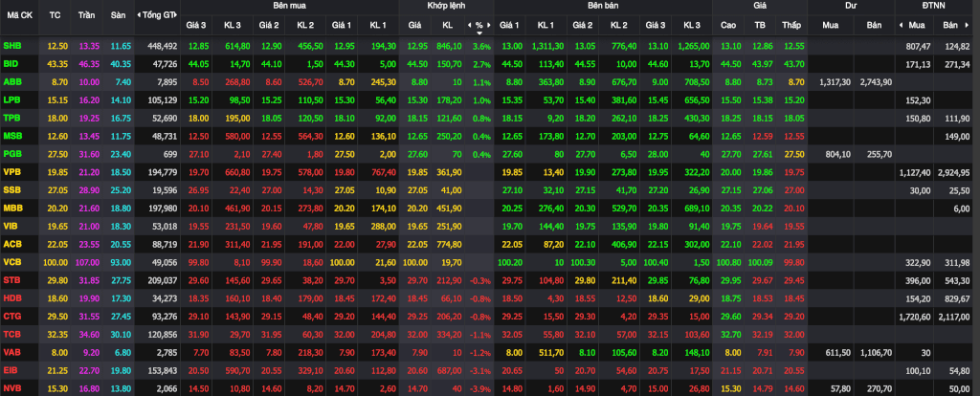The width and height of the screenshot is (980, 396).
Task: Open the ABB stock symbol
Action: pos(11,82)
